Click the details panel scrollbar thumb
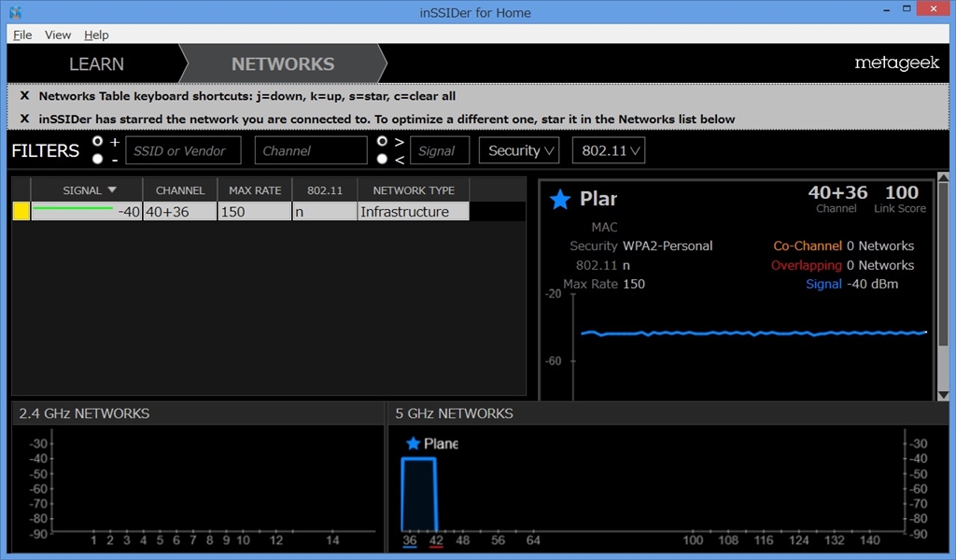The height and width of the screenshot is (560, 956). [x=943, y=265]
